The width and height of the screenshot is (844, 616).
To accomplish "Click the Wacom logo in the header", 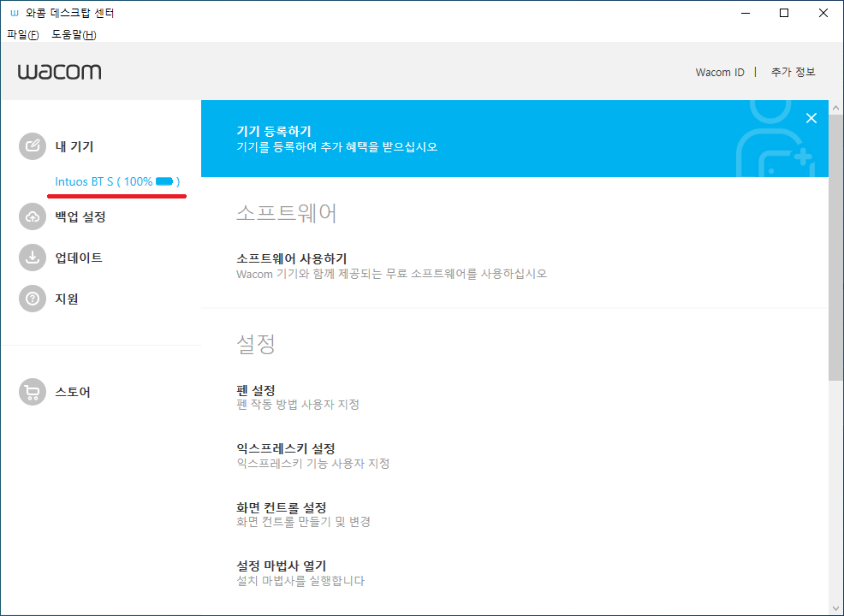I will point(59,72).
